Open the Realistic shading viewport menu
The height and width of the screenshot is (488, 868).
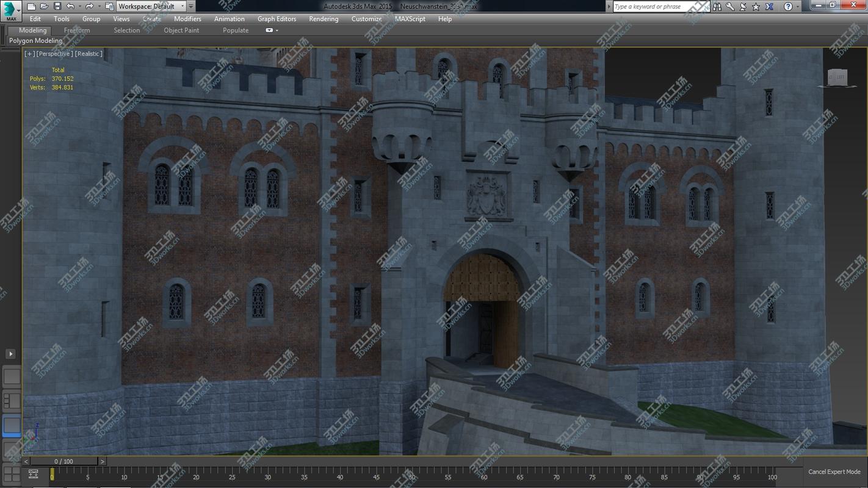pyautogui.click(x=89, y=54)
